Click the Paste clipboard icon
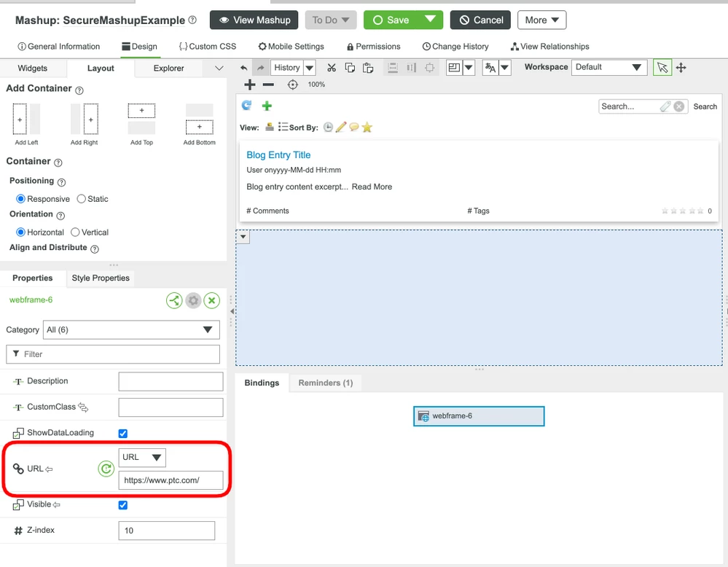The image size is (728, 567). 368,68
